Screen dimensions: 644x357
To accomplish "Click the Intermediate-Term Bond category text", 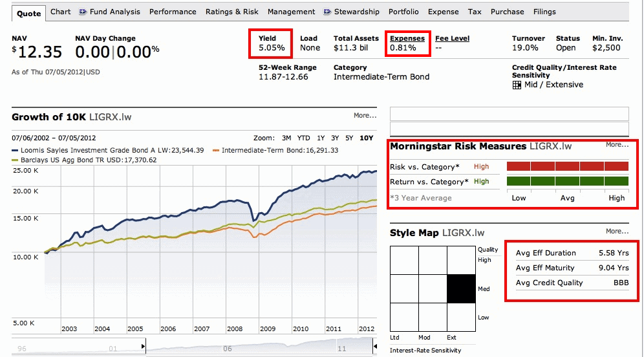I will point(381,77).
